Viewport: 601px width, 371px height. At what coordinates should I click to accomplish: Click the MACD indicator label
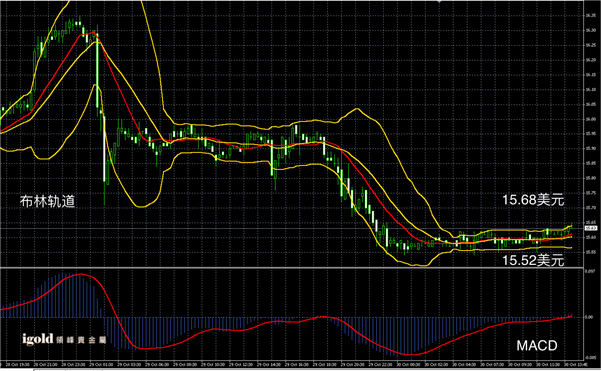click(537, 346)
